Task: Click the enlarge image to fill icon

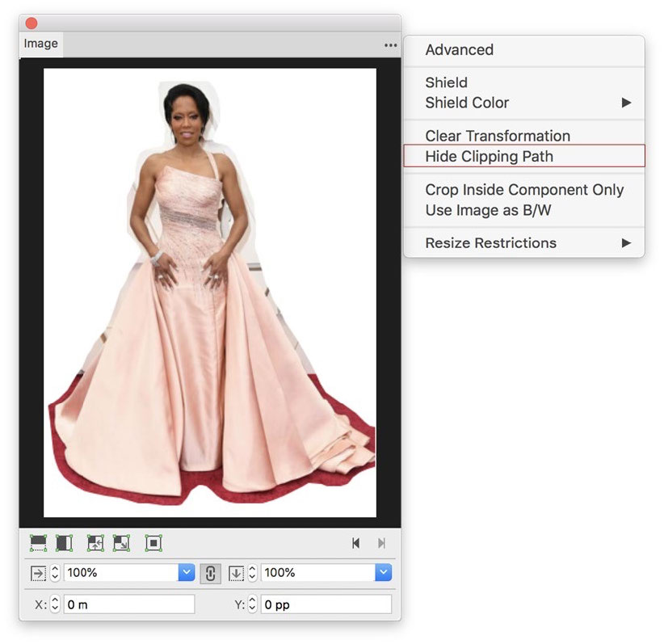Action: coord(121,543)
